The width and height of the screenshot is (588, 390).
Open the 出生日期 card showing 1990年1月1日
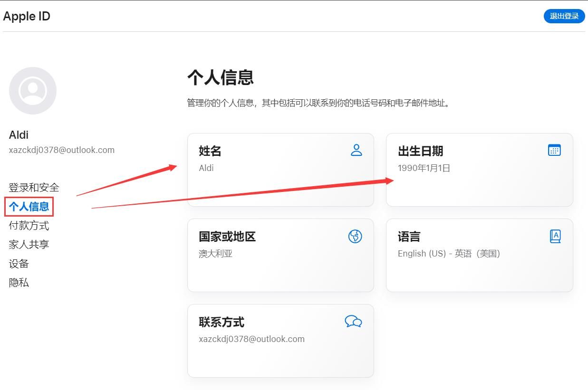(x=480, y=170)
